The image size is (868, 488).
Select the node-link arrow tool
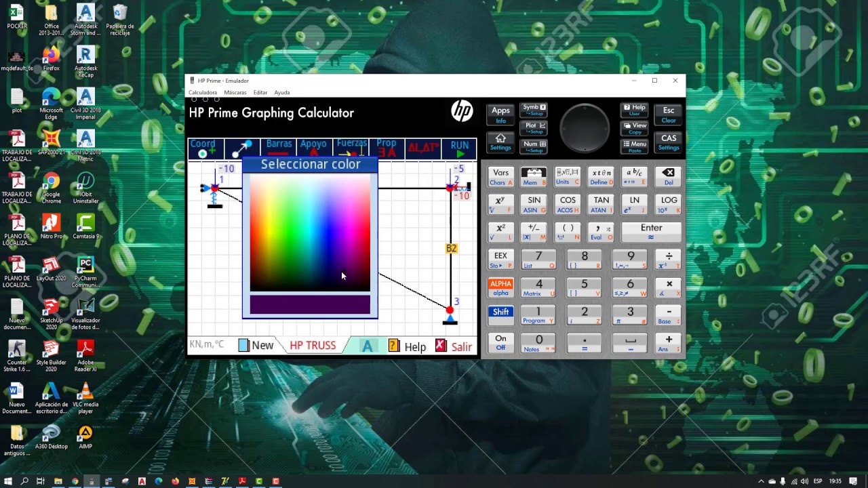(242, 148)
